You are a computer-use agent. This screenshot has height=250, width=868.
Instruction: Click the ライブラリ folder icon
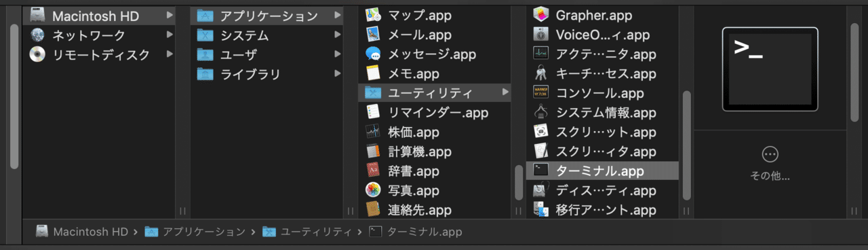tap(205, 74)
